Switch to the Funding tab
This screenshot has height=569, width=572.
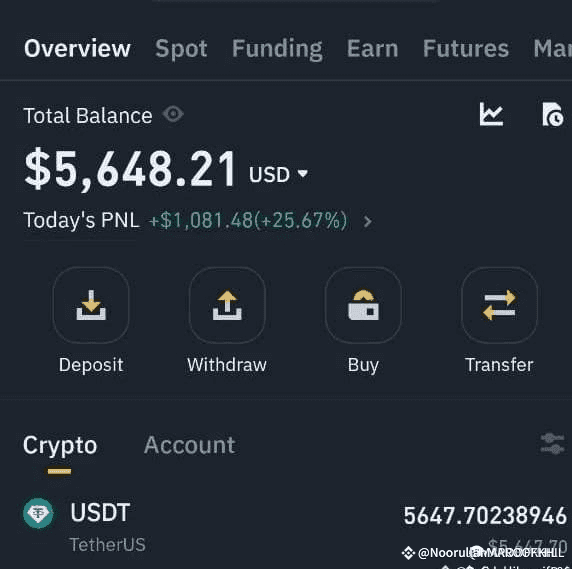pyautogui.click(x=277, y=49)
